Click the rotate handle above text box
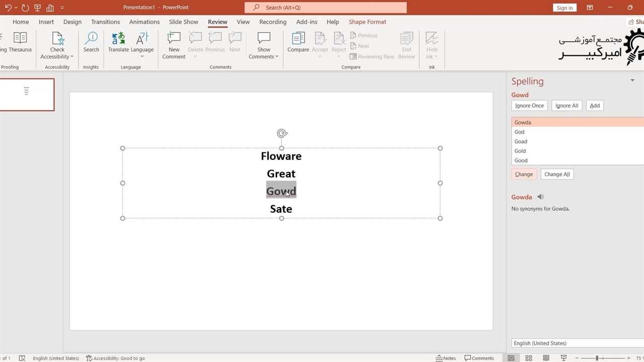The image size is (644, 362). pos(282,133)
